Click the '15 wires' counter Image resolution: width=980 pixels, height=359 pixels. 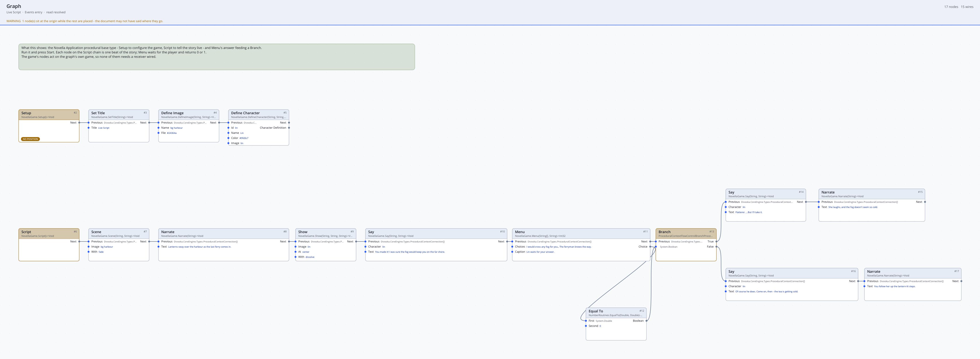click(967, 7)
